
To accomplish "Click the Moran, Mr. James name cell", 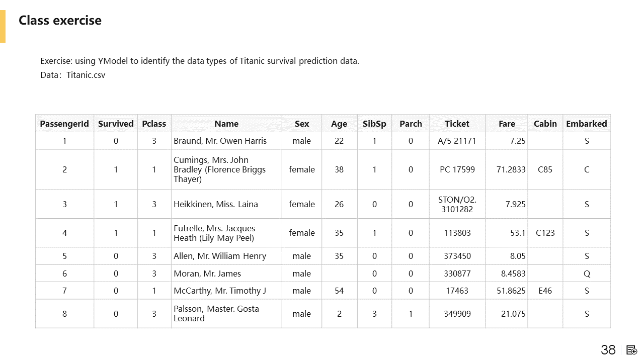I will [207, 274].
